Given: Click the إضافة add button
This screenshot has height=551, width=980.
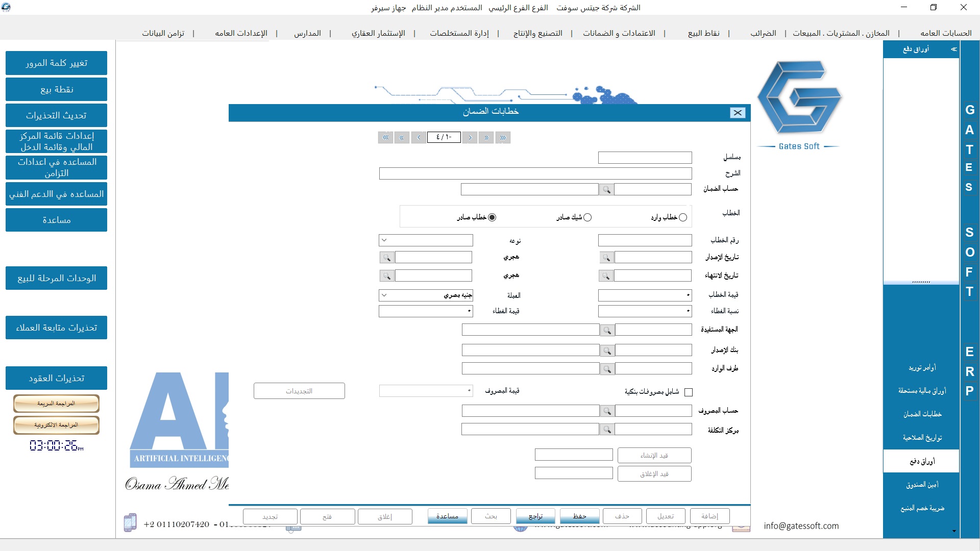Looking at the screenshot, I should [709, 516].
